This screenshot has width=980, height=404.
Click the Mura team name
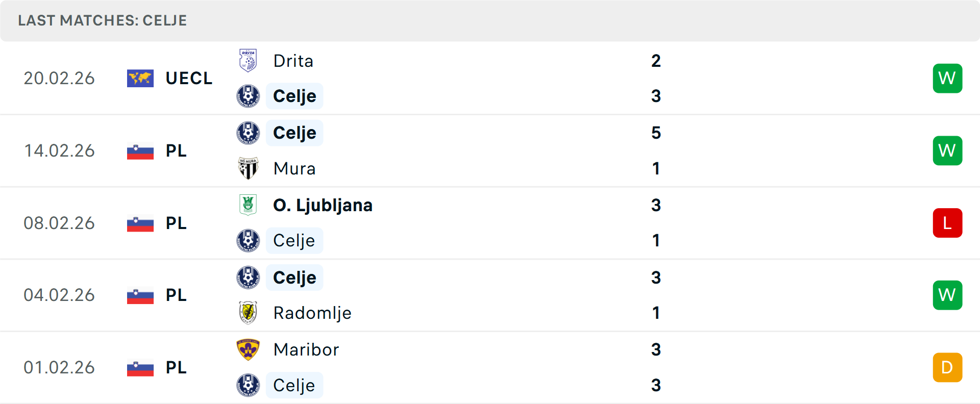point(294,168)
